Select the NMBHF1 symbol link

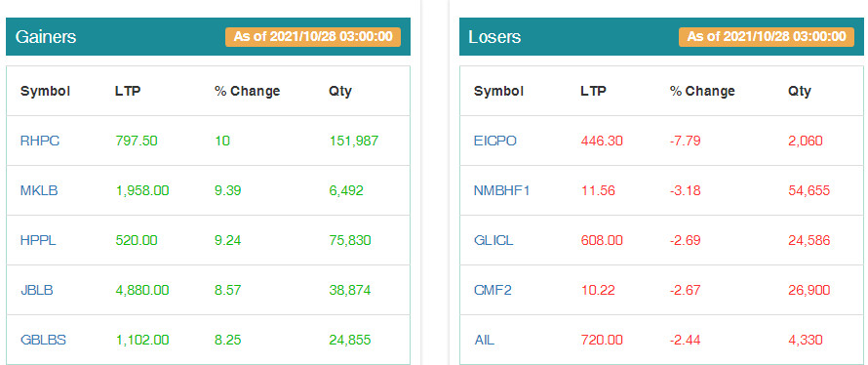click(x=501, y=190)
